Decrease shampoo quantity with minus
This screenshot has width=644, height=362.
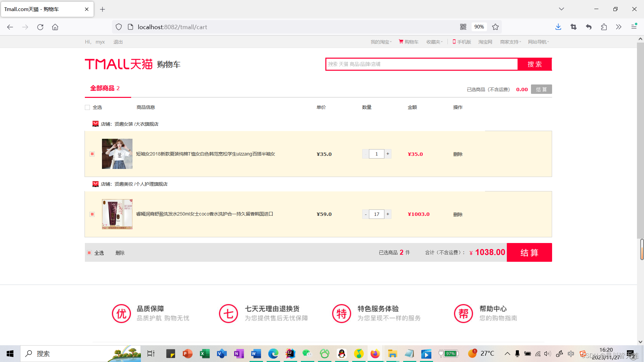[366, 214]
